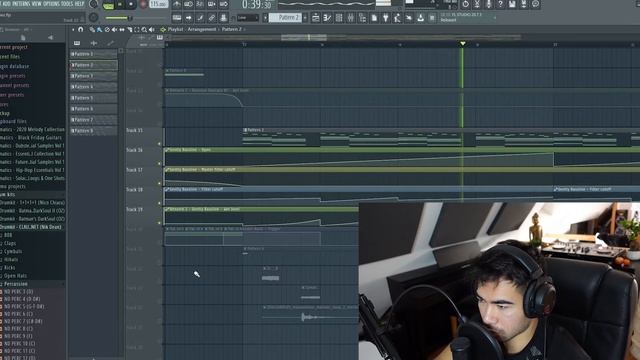Select the Paint brush tool in playlist
640x360 pixels.
tap(99, 29)
